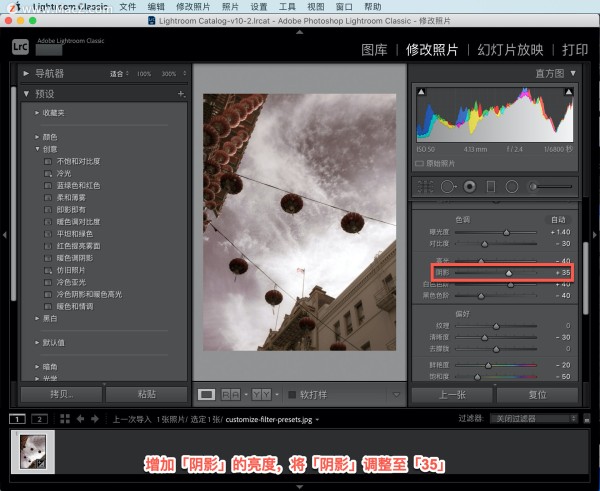600x491 pixels.
Task: Choose the radial filter tool icon
Action: 512,186
